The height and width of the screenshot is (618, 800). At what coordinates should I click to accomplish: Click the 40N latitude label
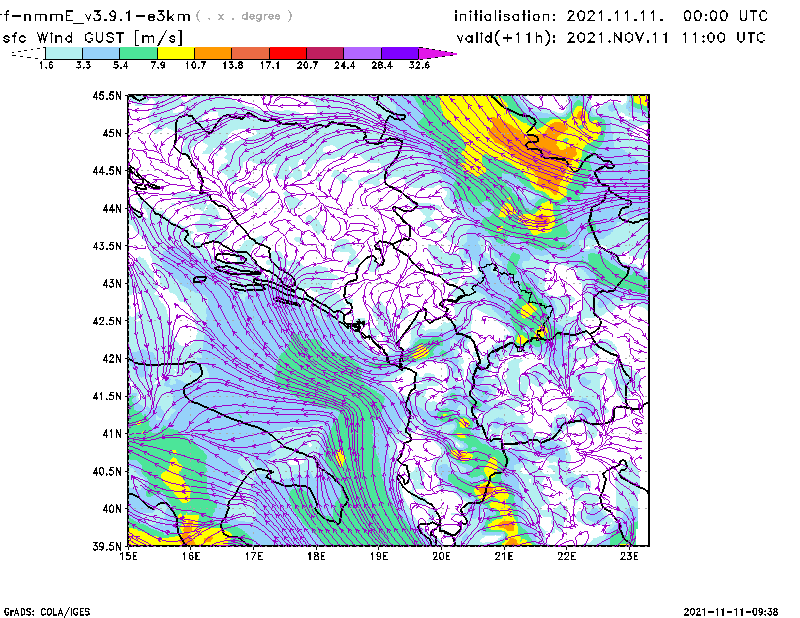point(112,509)
